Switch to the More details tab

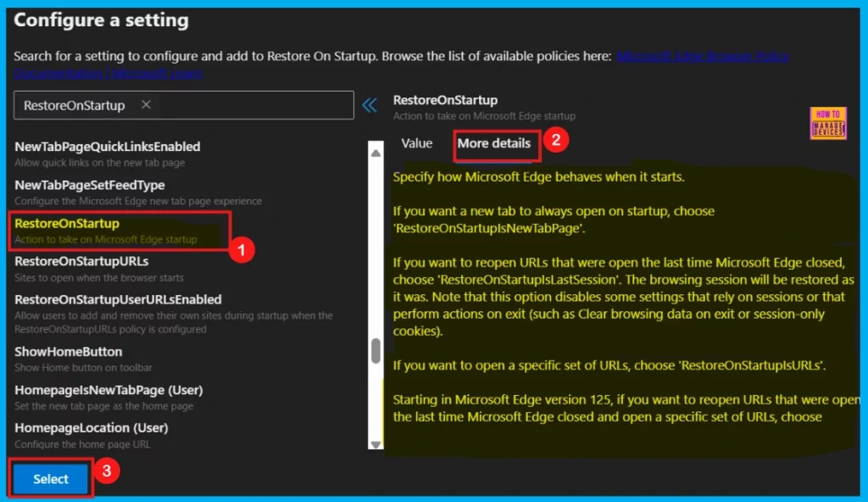pos(494,143)
